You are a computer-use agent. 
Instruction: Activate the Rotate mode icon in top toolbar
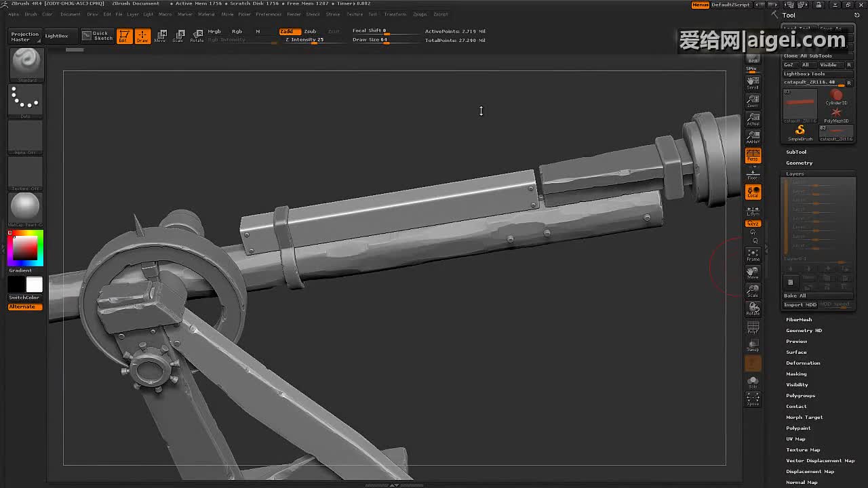point(197,36)
